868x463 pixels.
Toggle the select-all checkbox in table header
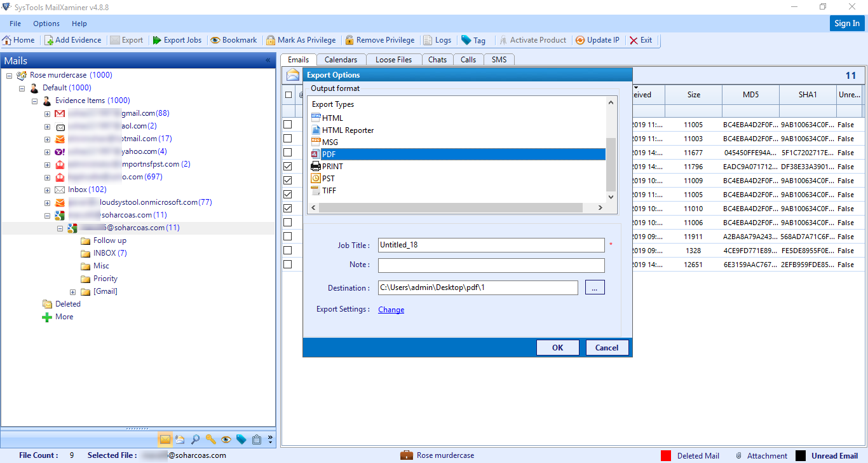click(288, 95)
